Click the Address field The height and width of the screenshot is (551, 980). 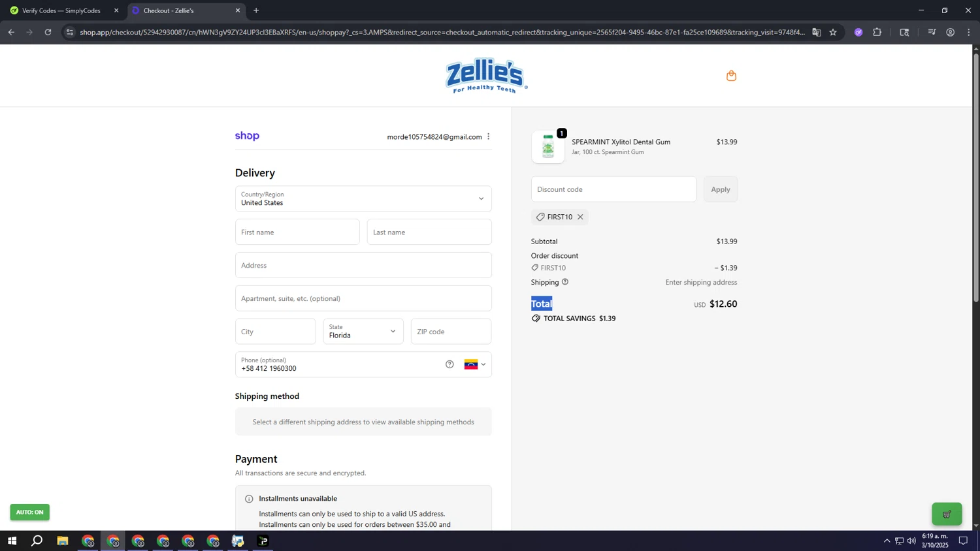(363, 265)
